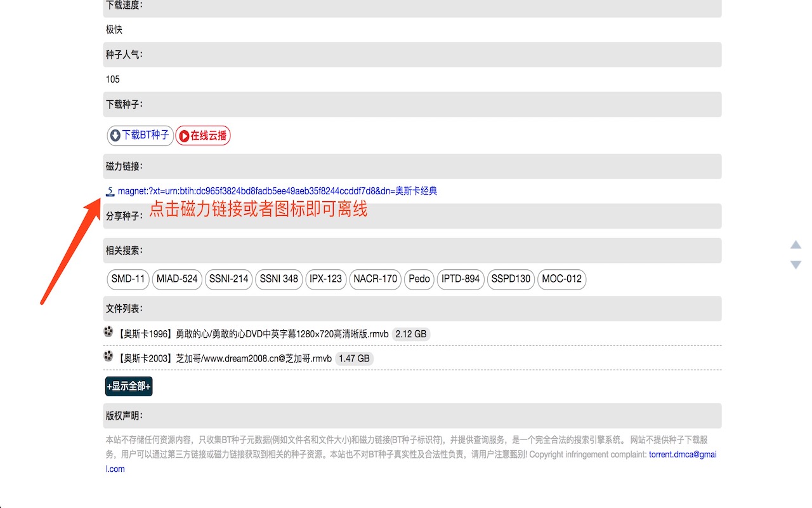Select the SMD-11 related search tag
This screenshot has width=812, height=508.
128,279
